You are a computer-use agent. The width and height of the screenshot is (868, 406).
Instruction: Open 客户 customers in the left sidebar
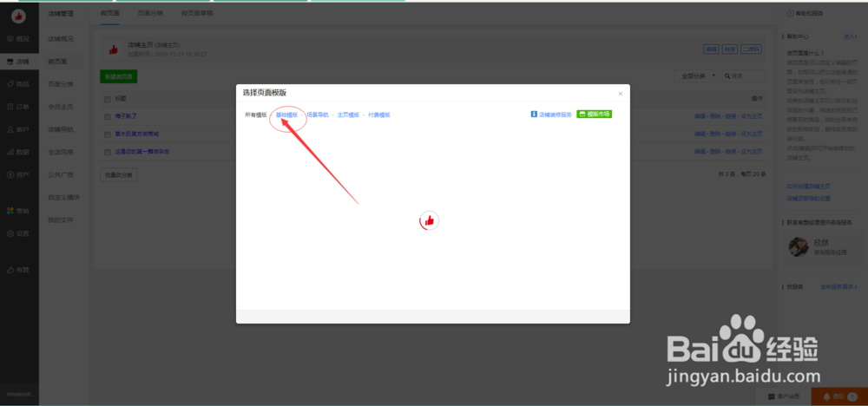19,129
